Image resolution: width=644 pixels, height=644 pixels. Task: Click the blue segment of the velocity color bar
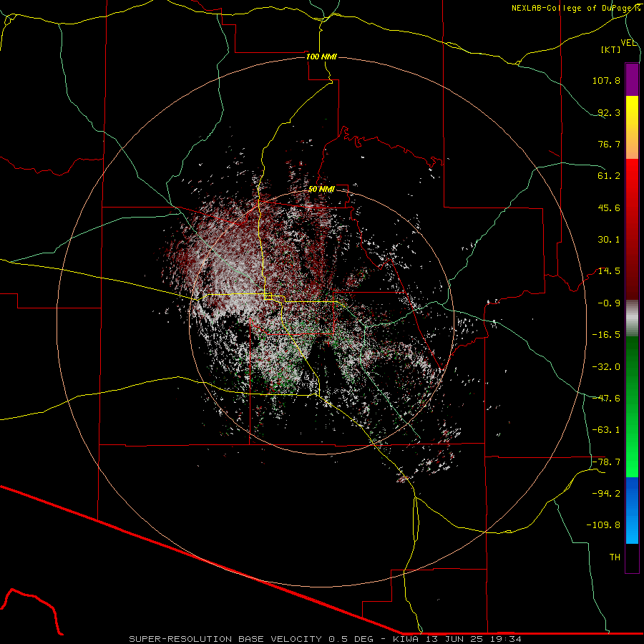tap(632, 510)
